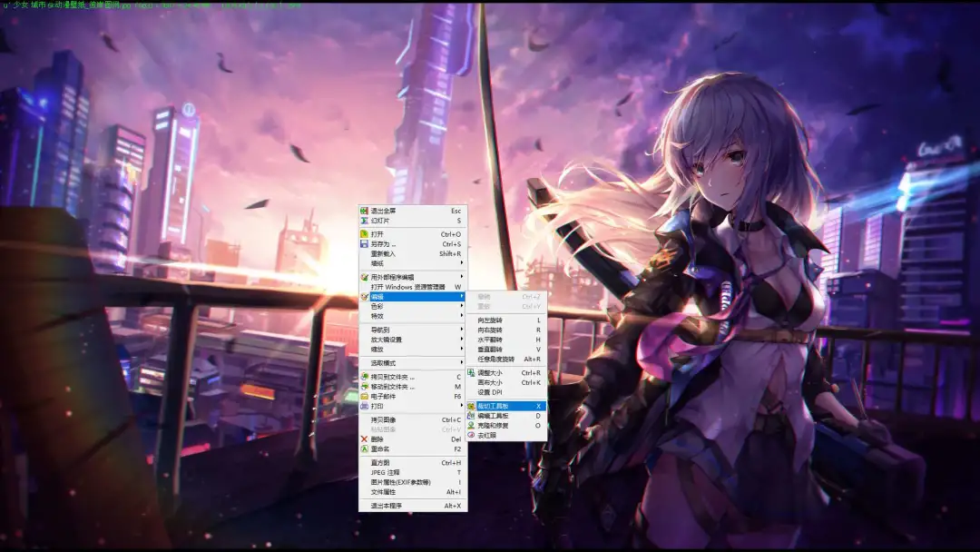
Task: Open 直方图 (Histogram) entry
Action: pos(413,463)
